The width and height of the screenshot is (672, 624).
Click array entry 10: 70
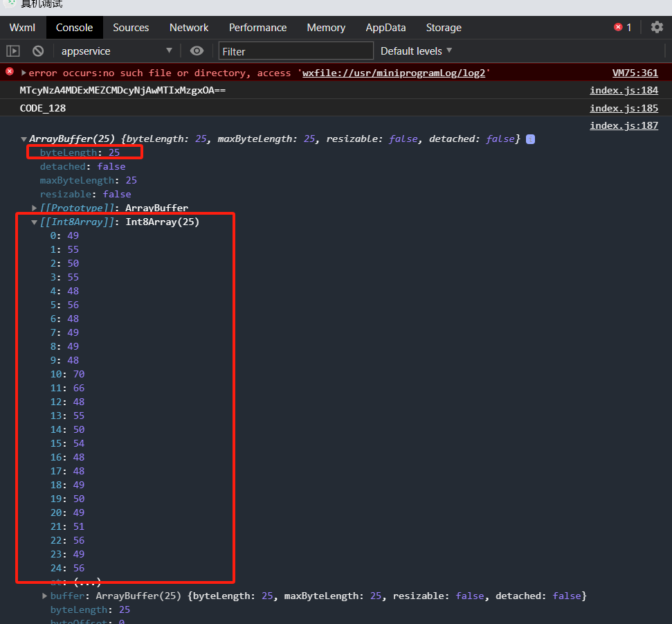point(67,374)
